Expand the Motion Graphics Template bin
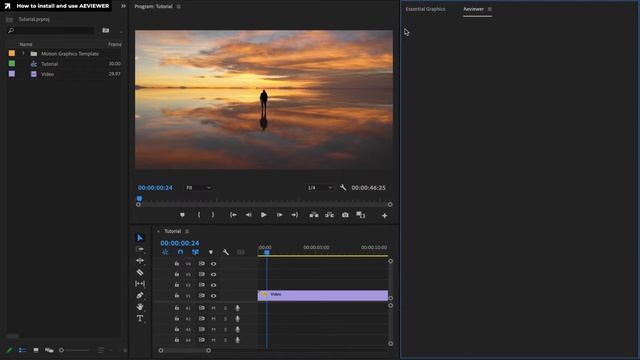 (x=23, y=53)
